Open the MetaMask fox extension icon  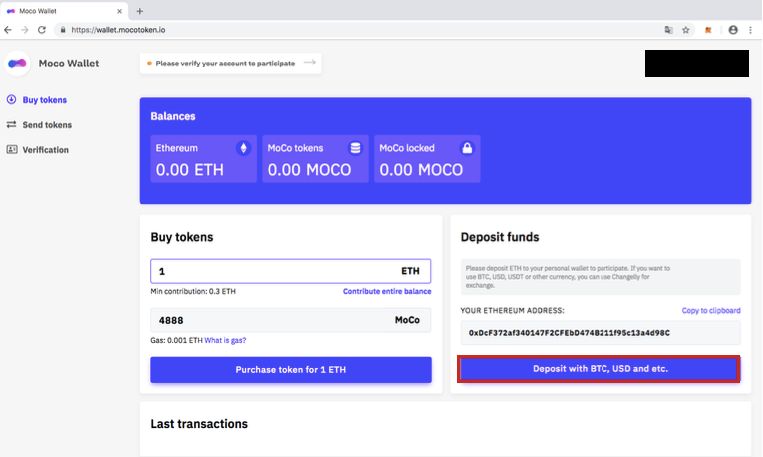(x=708, y=30)
